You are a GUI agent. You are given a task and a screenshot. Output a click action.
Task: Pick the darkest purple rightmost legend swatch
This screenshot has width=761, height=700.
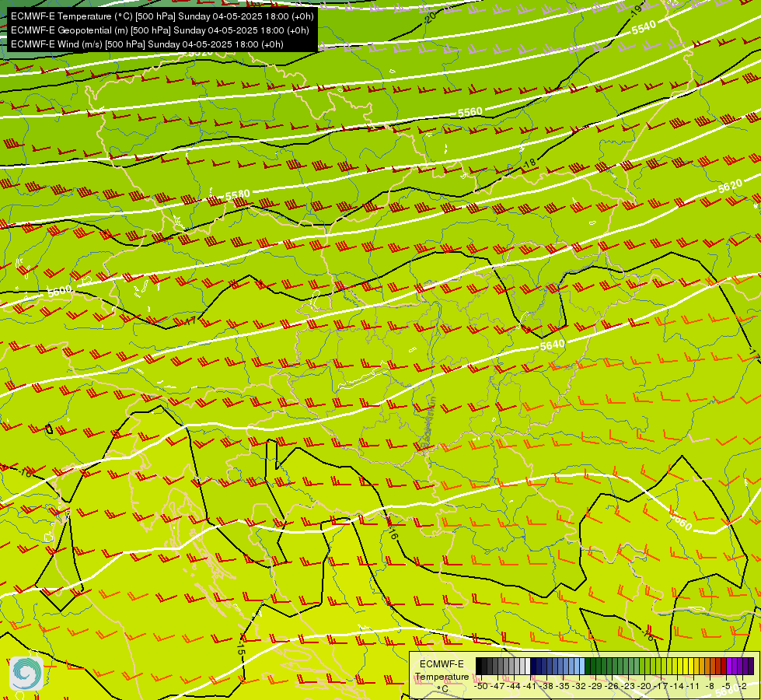click(752, 666)
